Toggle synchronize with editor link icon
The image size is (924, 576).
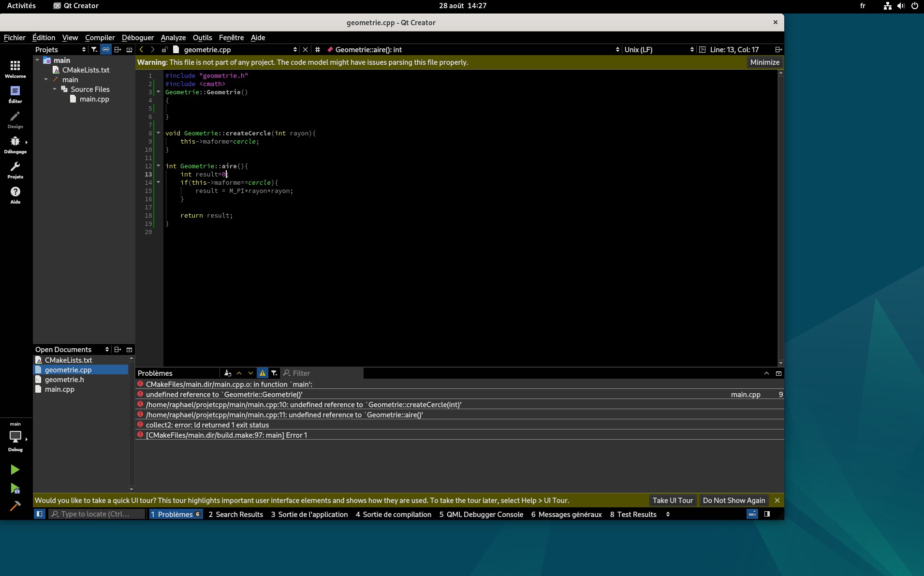pos(106,49)
